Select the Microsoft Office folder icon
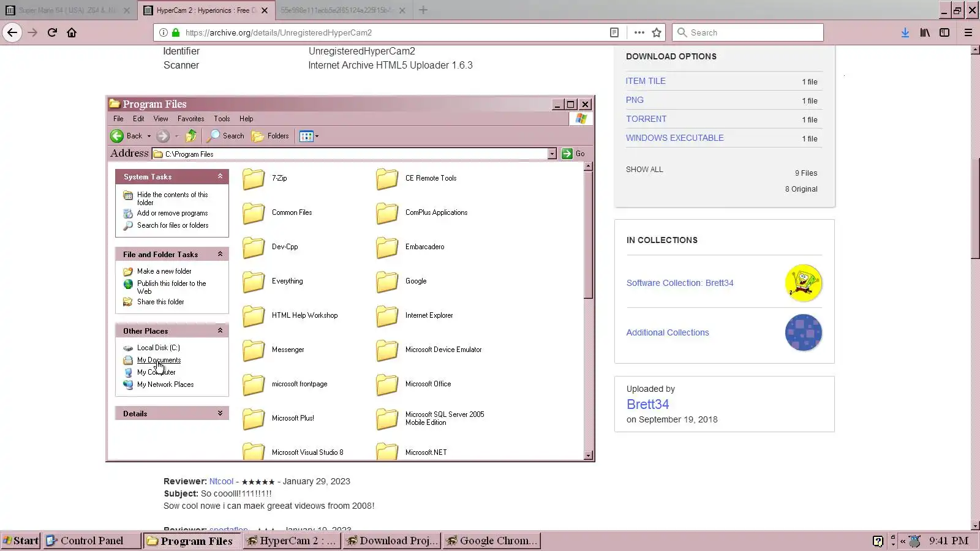 (387, 384)
